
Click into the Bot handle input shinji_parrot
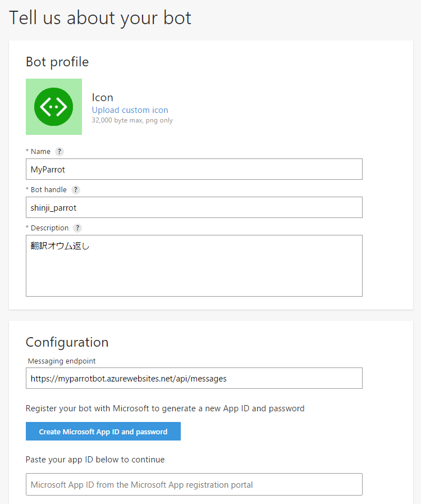point(194,207)
